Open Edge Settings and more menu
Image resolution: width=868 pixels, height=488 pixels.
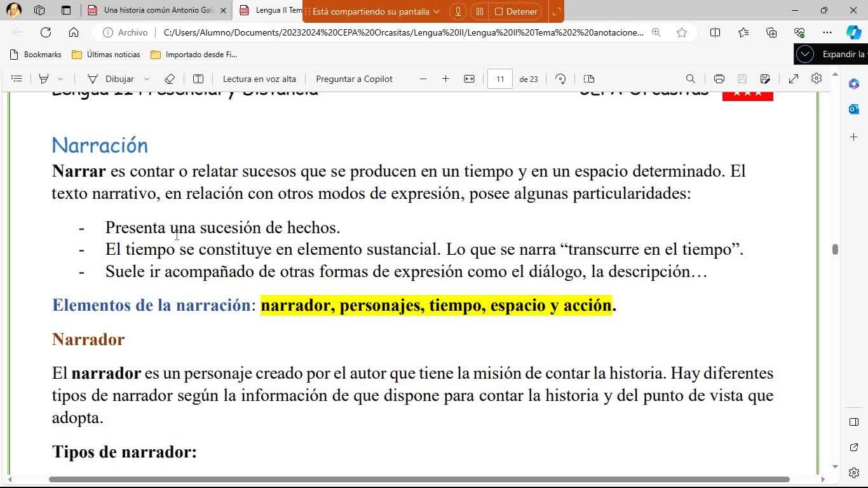click(x=827, y=32)
